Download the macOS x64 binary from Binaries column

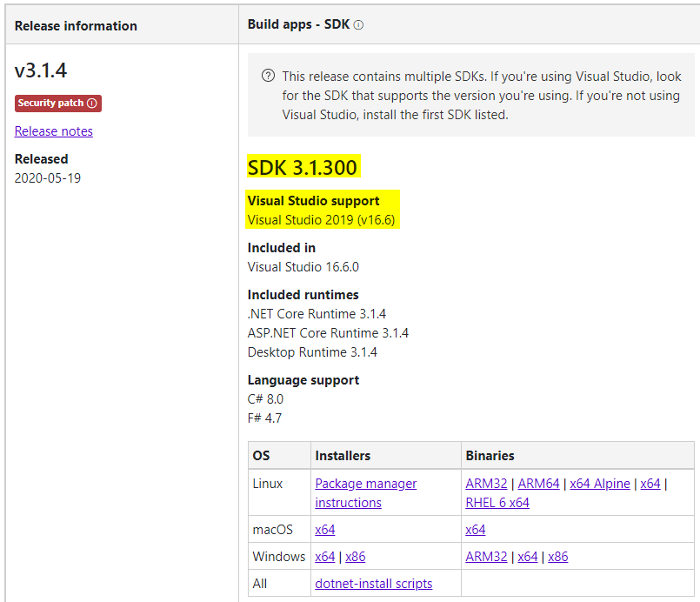point(475,529)
